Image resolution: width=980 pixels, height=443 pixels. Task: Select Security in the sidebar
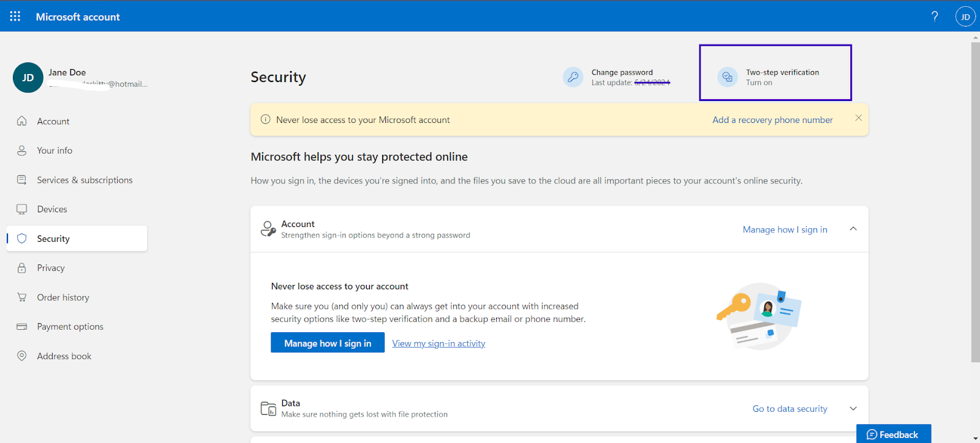(x=77, y=239)
